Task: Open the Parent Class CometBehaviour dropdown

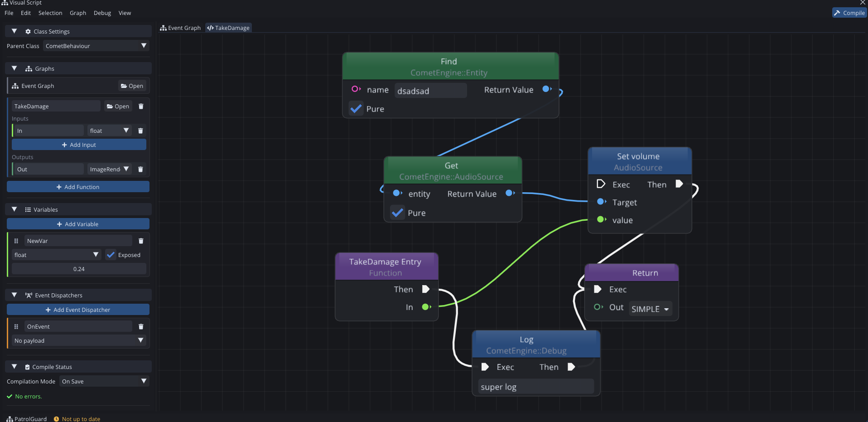Action: coord(96,46)
